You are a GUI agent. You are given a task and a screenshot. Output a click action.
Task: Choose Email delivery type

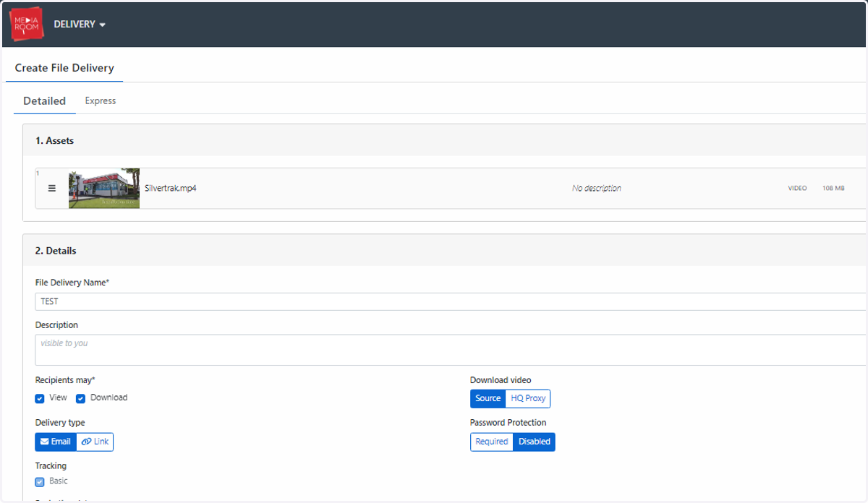click(x=56, y=442)
